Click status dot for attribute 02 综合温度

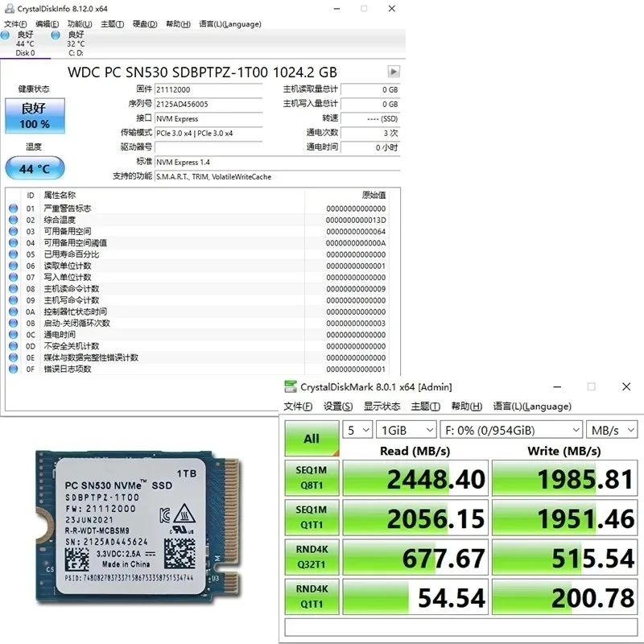13,220
